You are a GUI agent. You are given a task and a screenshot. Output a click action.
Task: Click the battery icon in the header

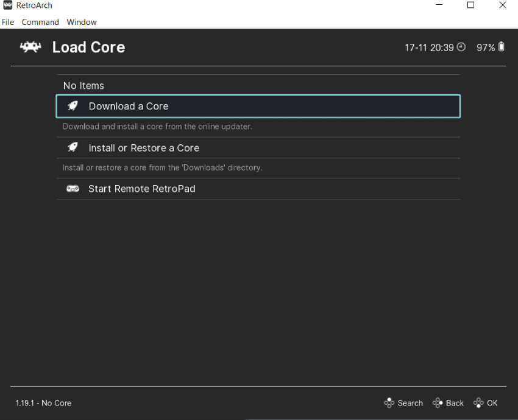(502, 47)
